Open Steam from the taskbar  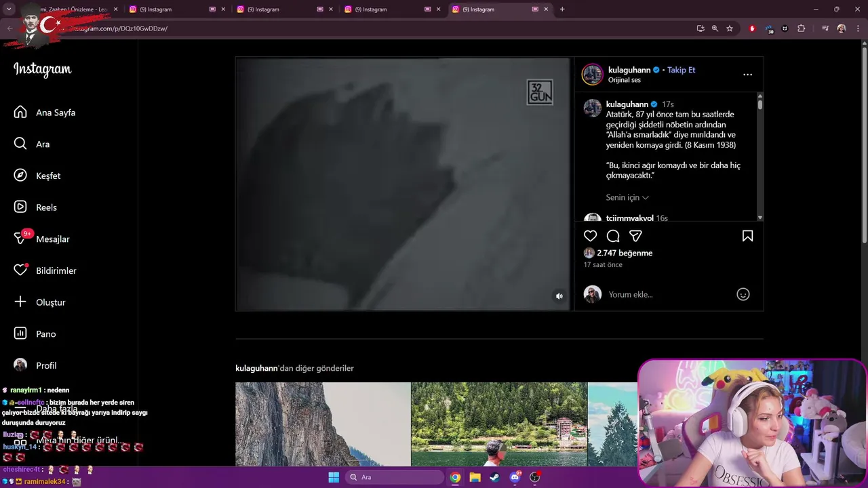tap(495, 477)
